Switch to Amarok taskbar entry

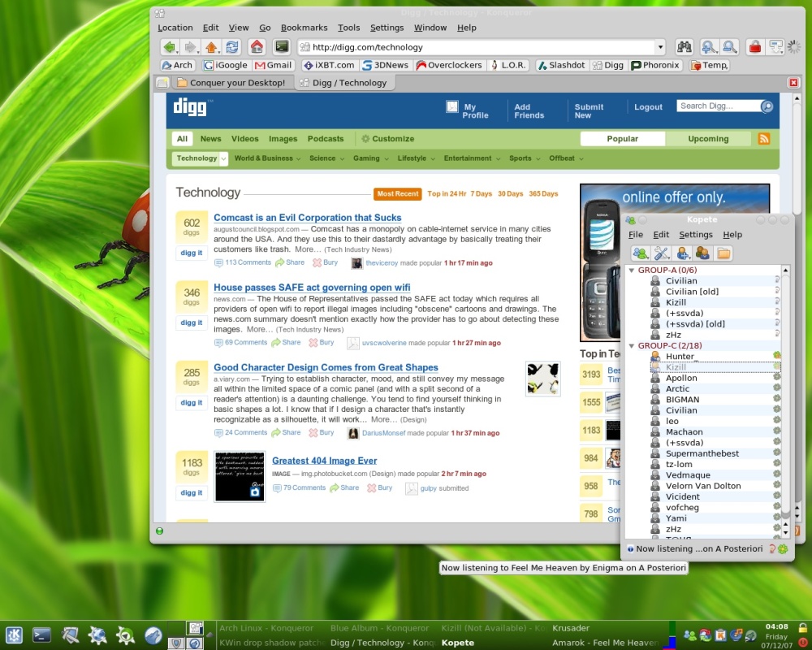605,643
